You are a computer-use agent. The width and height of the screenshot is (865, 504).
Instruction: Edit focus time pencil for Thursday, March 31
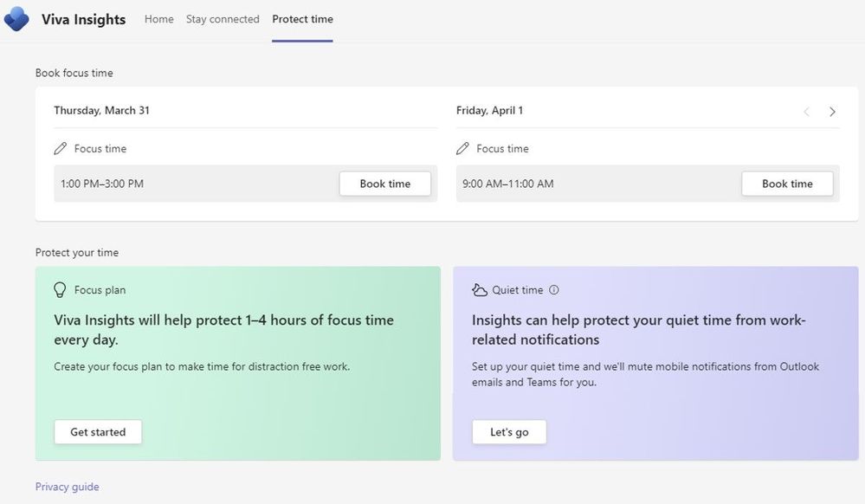pyautogui.click(x=60, y=148)
